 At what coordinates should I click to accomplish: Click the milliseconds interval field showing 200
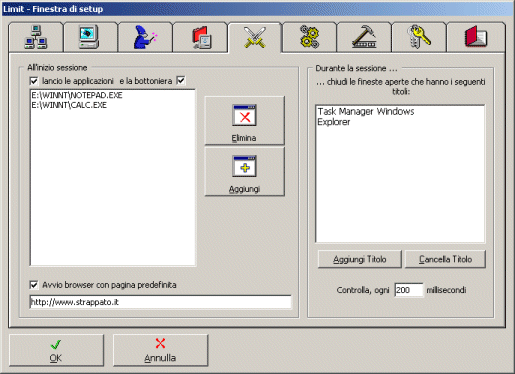pos(409,290)
